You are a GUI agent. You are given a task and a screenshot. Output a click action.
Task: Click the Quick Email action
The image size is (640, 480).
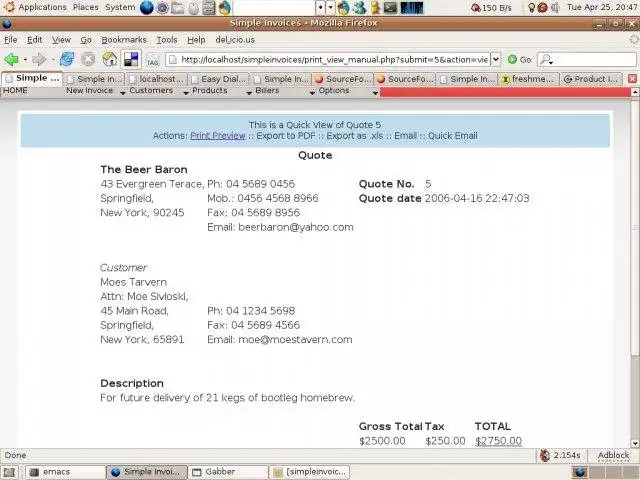pyautogui.click(x=453, y=136)
